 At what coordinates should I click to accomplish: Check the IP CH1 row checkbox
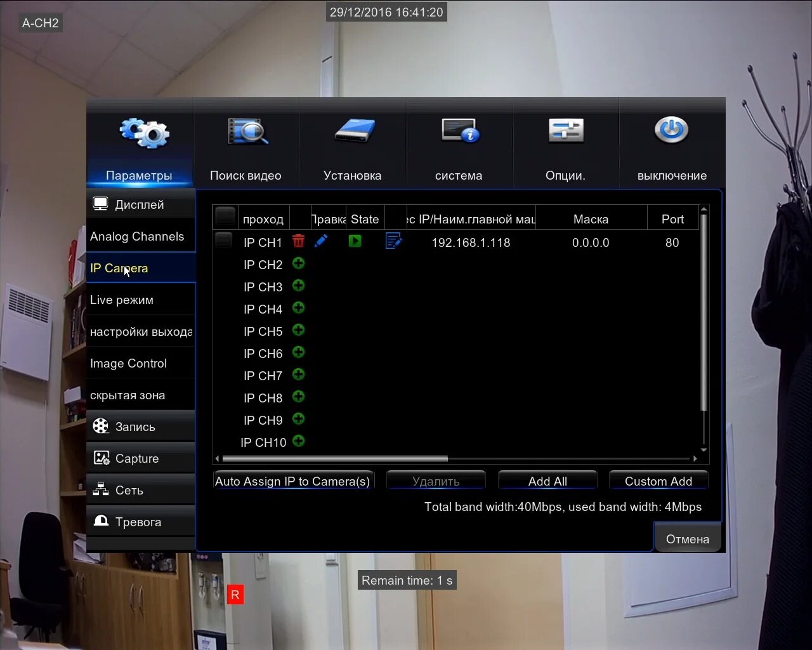[x=223, y=241]
